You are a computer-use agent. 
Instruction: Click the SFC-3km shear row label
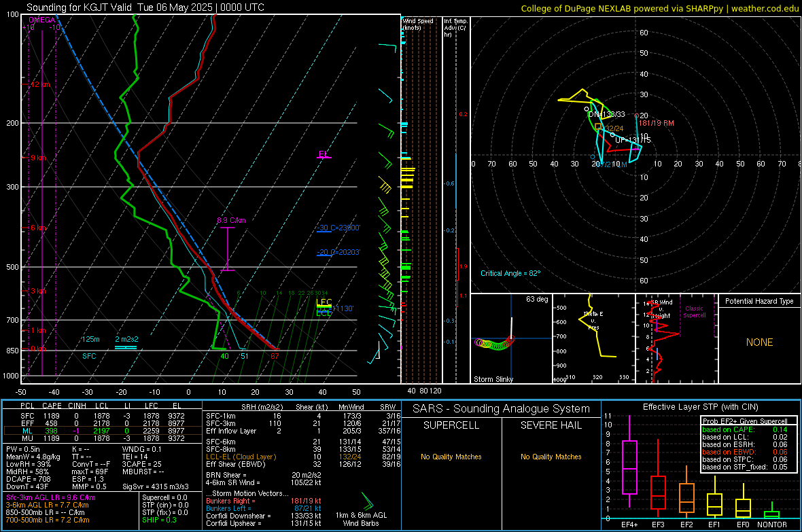(x=221, y=423)
